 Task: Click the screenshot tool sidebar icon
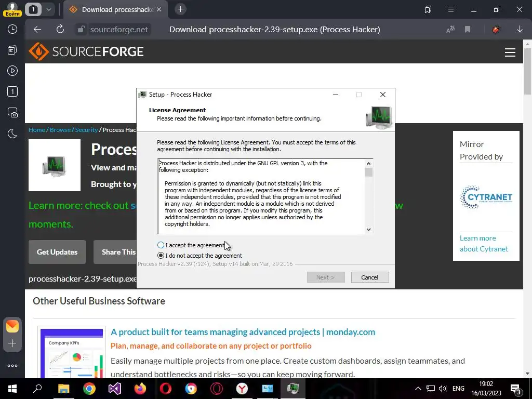click(12, 112)
